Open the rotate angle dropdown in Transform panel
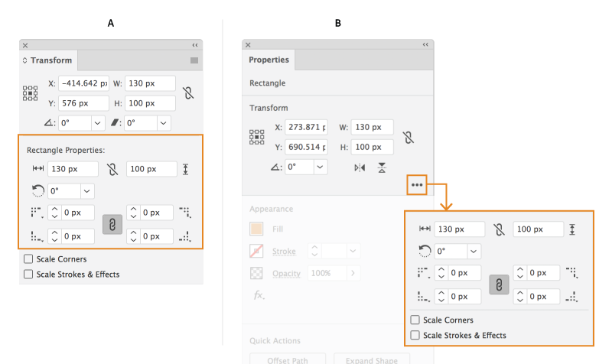This screenshot has width=612, height=364. 98,122
